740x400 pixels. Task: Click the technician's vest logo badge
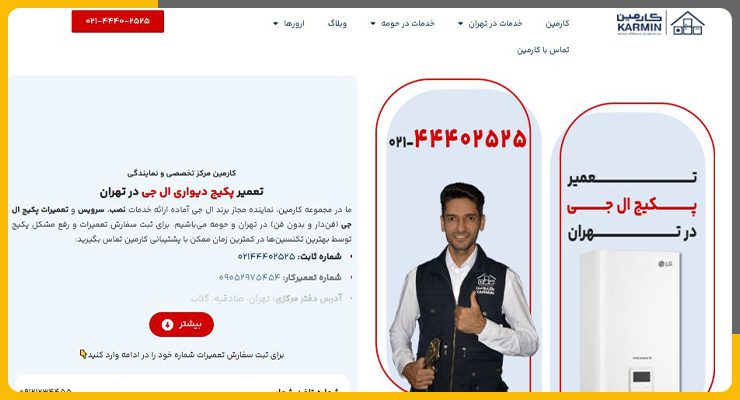click(x=486, y=283)
